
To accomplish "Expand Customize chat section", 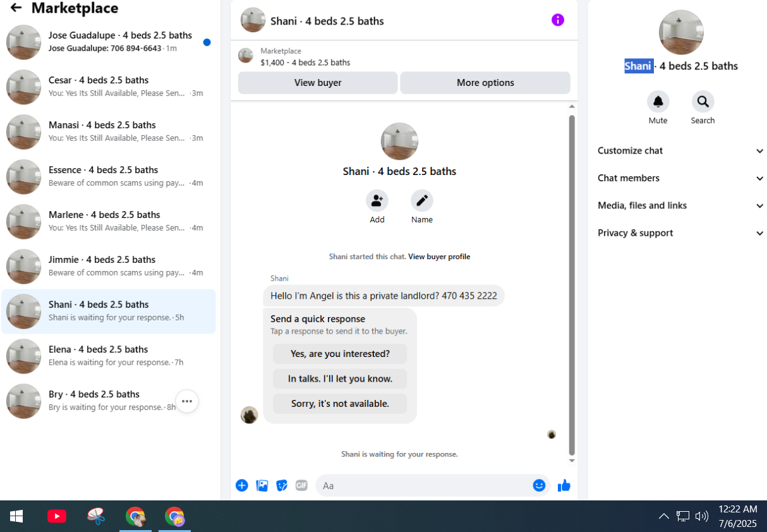I will click(681, 151).
